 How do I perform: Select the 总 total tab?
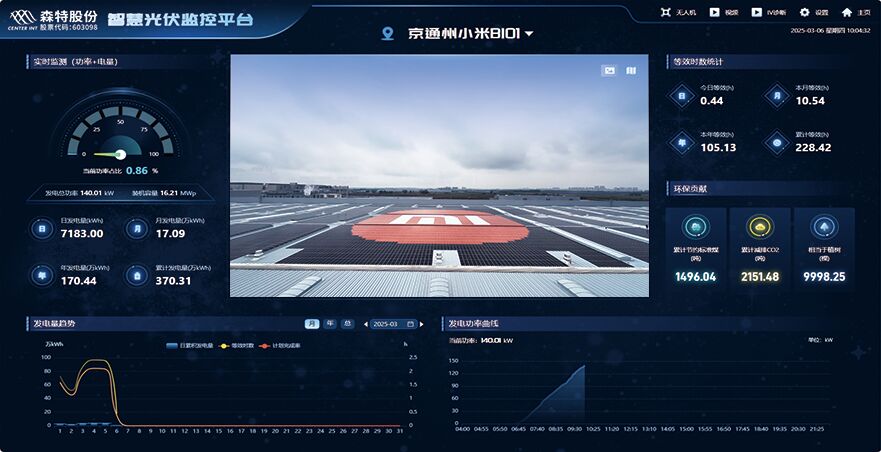coord(347,324)
